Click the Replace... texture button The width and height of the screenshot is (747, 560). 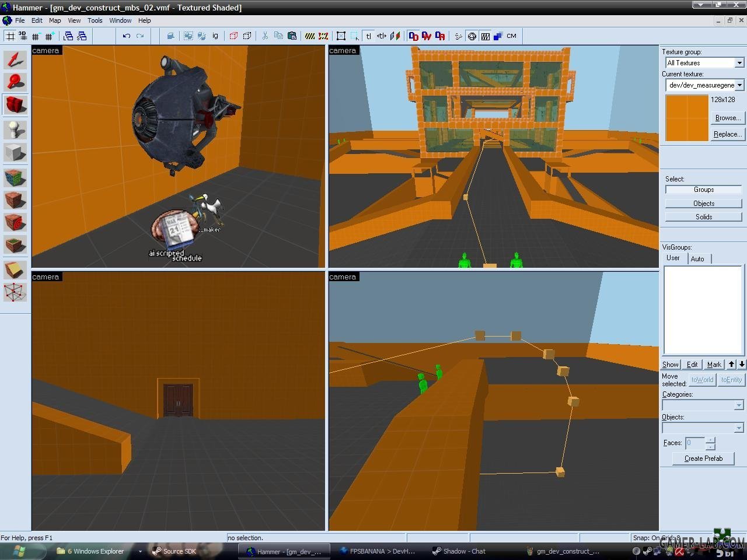pyautogui.click(x=728, y=134)
